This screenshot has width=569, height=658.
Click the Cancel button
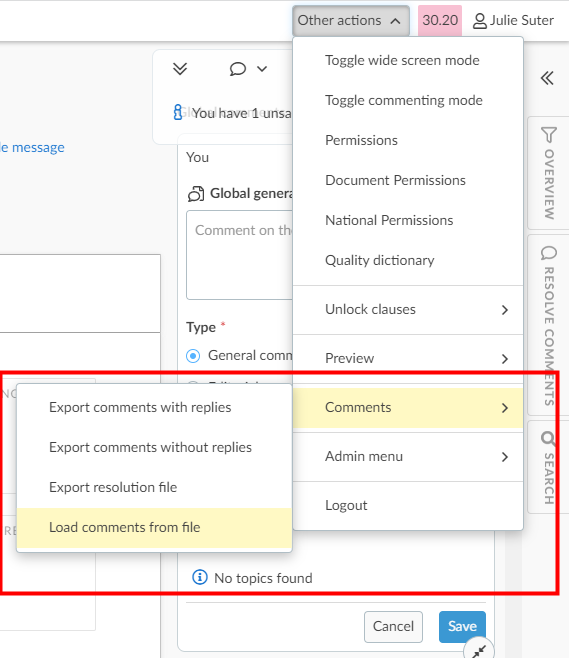[x=393, y=627]
